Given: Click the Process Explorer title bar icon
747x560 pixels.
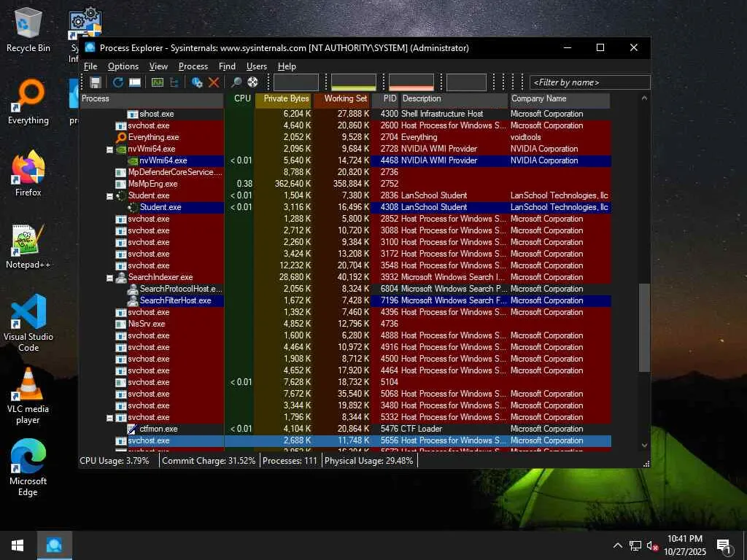Looking at the screenshot, I should 90,47.
